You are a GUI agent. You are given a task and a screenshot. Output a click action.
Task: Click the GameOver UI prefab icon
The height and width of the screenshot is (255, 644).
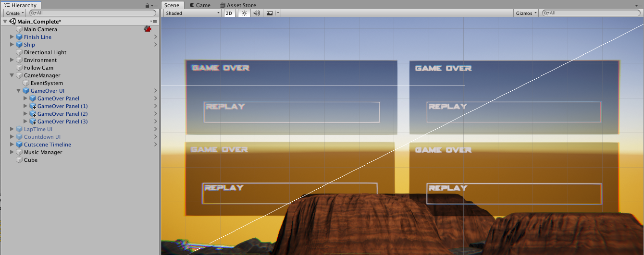(26, 91)
